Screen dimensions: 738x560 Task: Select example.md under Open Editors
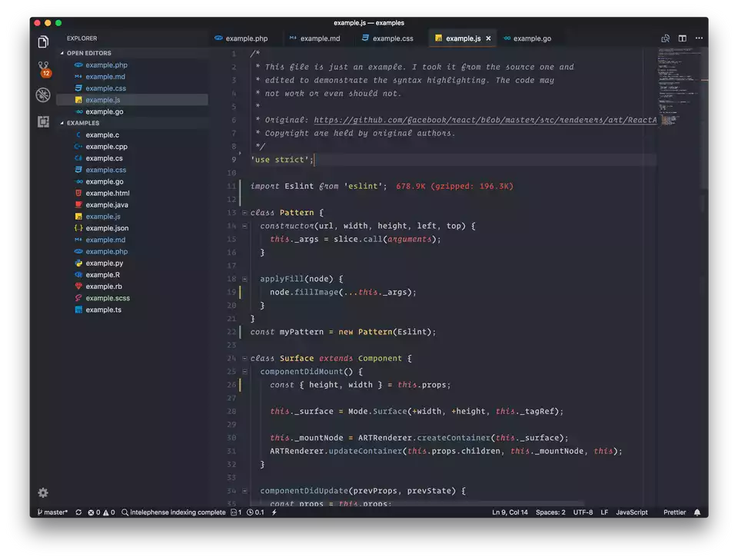tap(131, 77)
